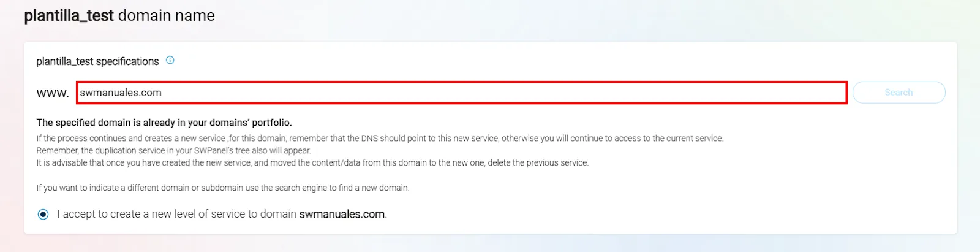This screenshot has width=980, height=252.
Task: Click the duplication service reminder line
Action: click(173, 151)
